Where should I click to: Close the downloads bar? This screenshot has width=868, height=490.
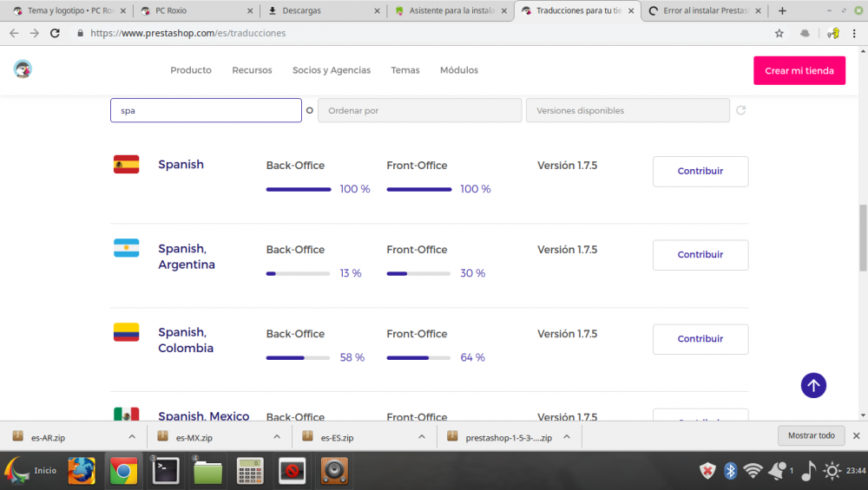point(857,436)
